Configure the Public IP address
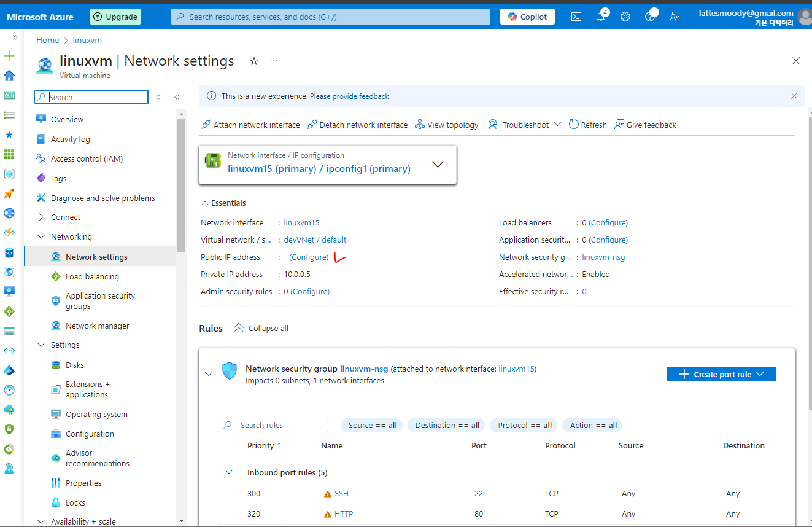812x527 pixels. pos(309,257)
